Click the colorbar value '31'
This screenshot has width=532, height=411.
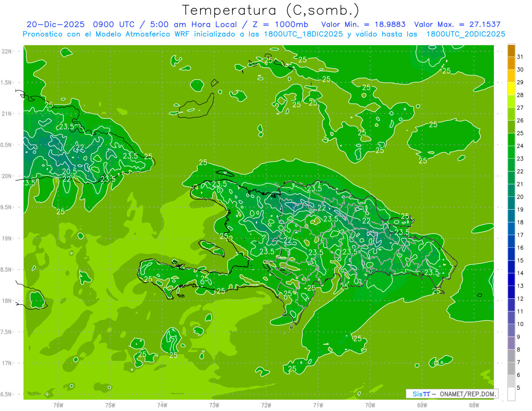(x=520, y=57)
